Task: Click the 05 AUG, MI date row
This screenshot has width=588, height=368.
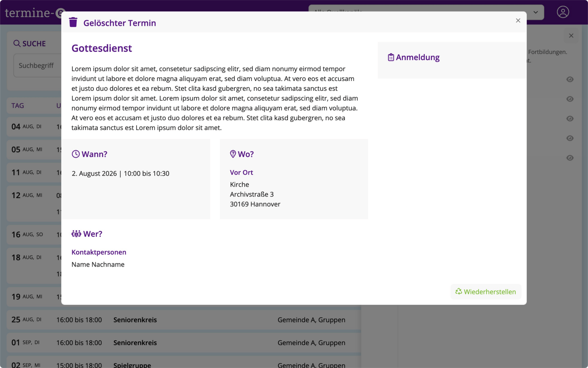Action: [x=34, y=149]
